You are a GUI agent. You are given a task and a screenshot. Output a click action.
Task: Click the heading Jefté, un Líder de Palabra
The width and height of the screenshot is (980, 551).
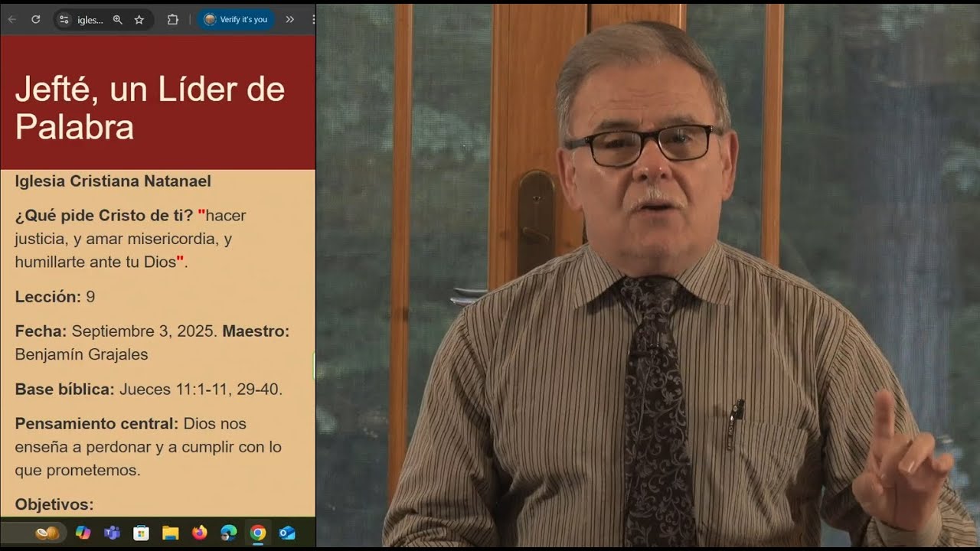pos(150,108)
